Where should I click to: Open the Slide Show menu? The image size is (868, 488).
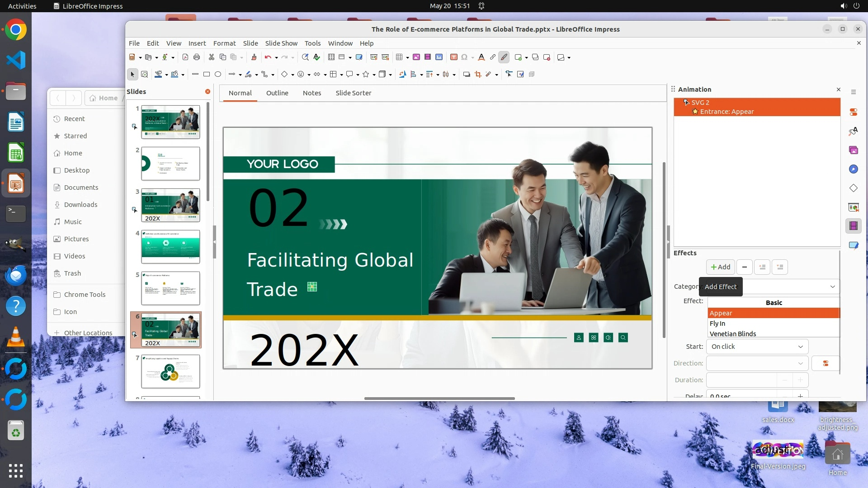click(281, 43)
